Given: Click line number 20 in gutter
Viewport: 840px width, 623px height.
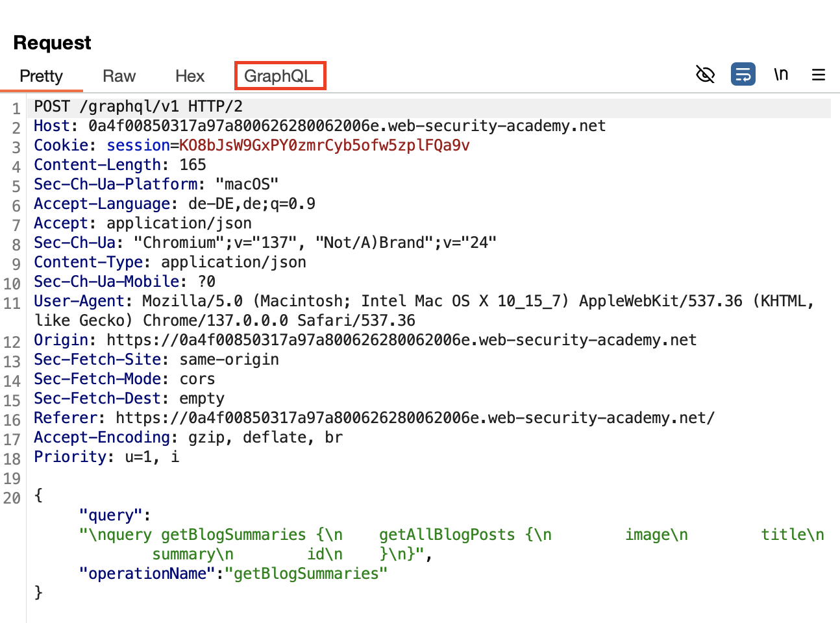Looking at the screenshot, I should 12,498.
